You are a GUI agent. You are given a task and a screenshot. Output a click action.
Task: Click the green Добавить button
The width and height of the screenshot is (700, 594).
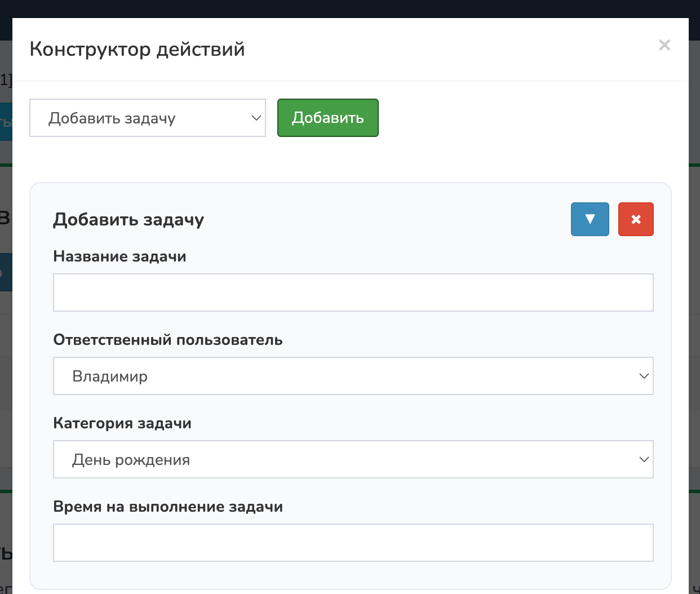point(327,118)
